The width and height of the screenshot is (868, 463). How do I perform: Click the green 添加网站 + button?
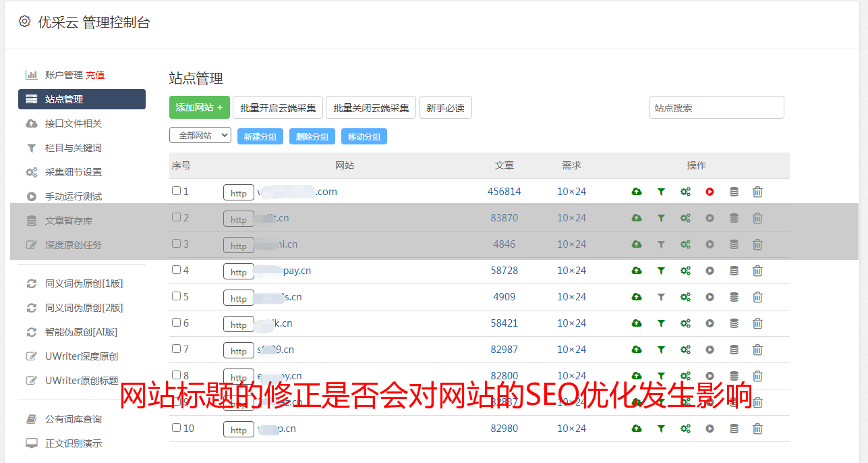200,107
